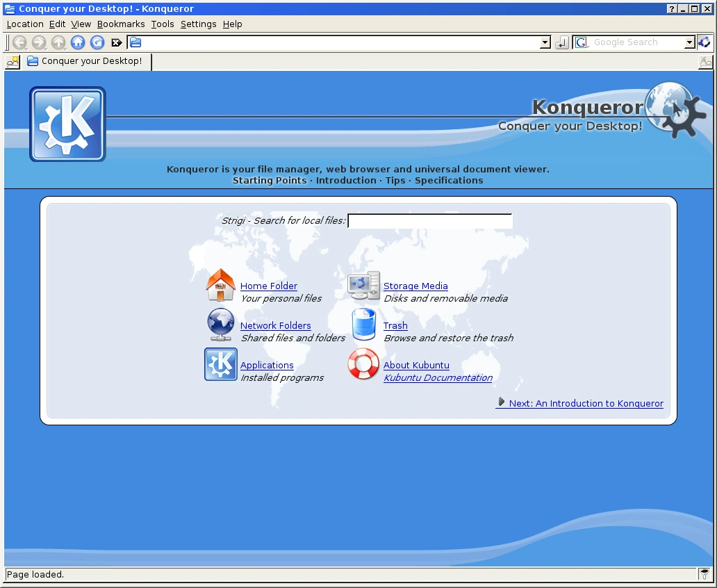Image resolution: width=717 pixels, height=588 pixels.
Task: Click the Back navigation arrow
Action: 19,42
